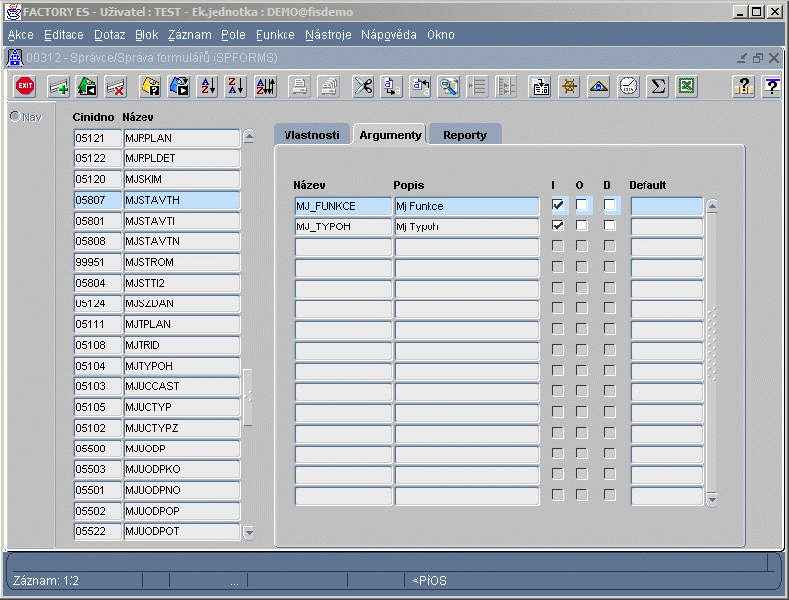The width and height of the screenshot is (789, 600).
Task: Click the red EXIT toolbar icon
Action: 25,87
